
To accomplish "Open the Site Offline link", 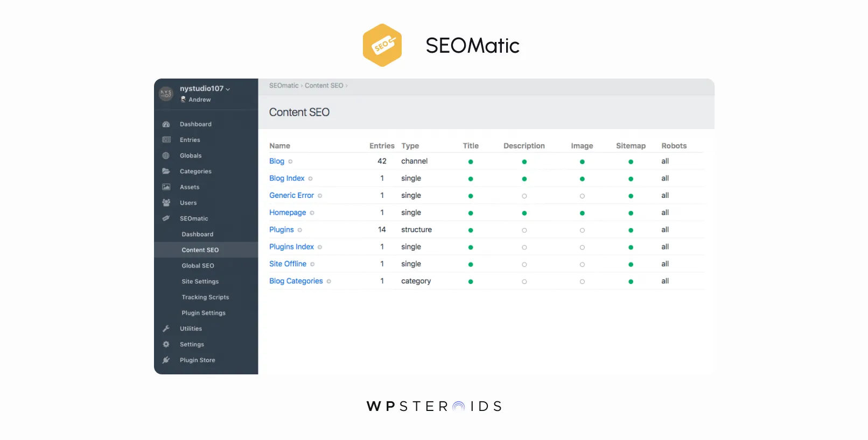I will pyautogui.click(x=288, y=264).
